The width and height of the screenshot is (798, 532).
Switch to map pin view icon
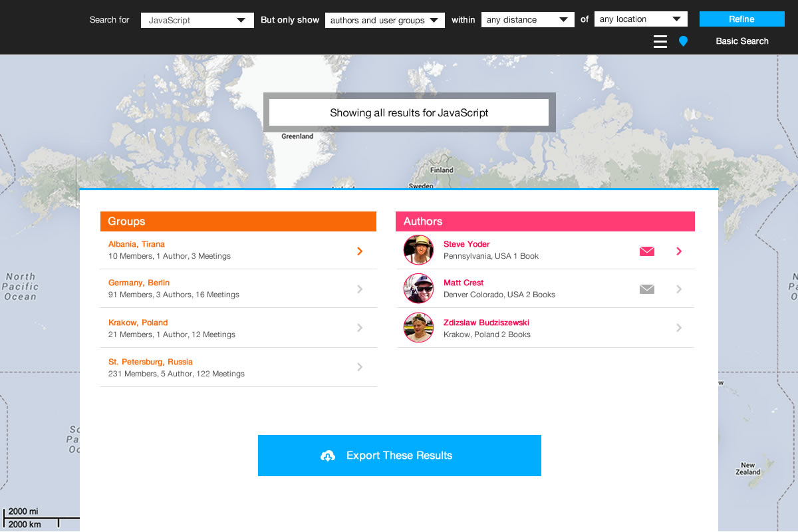point(683,42)
